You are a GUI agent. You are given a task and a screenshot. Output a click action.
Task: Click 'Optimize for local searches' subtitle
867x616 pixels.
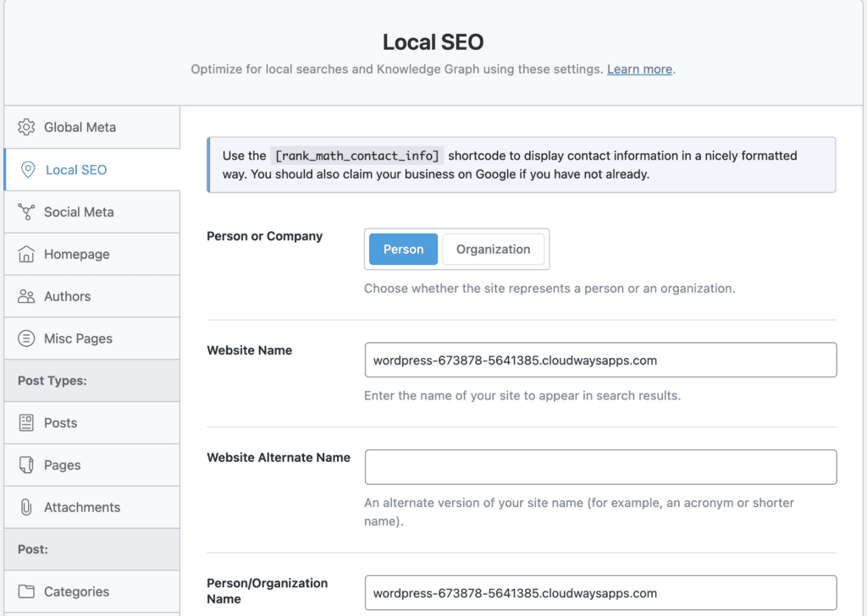(x=396, y=69)
